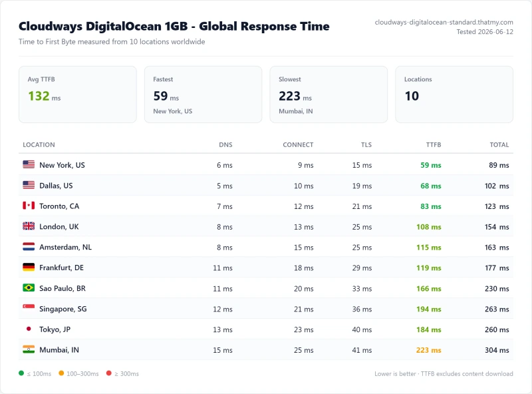Click Mumbai's 15 ms DNS value
532x394 pixels.
pos(223,350)
